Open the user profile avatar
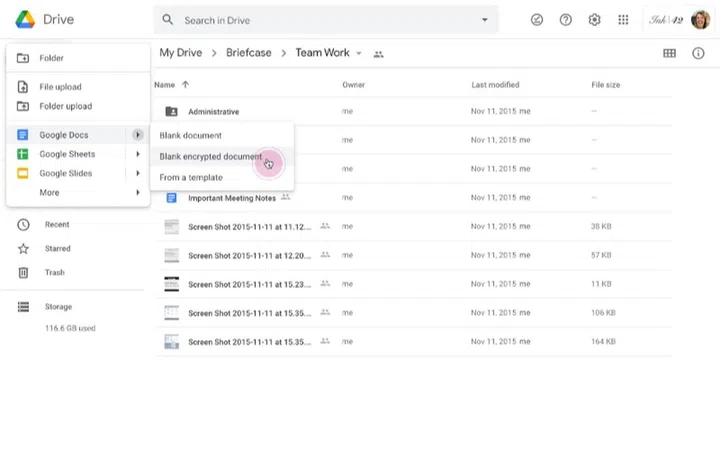This screenshot has width=720, height=459. pos(700,20)
